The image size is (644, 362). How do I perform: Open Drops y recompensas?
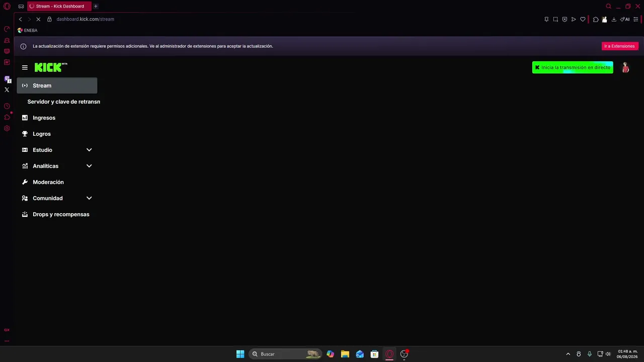point(57,214)
